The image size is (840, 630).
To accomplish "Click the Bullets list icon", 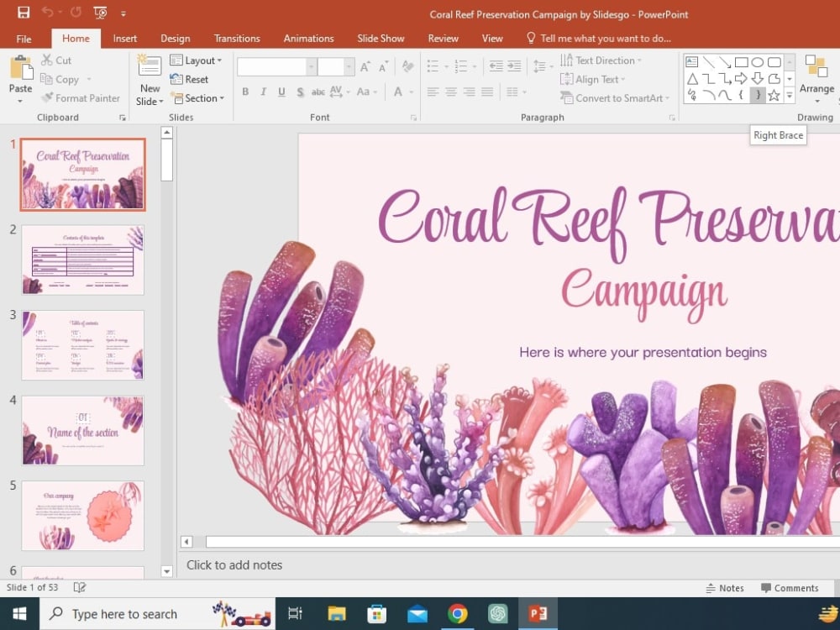I will (433, 66).
